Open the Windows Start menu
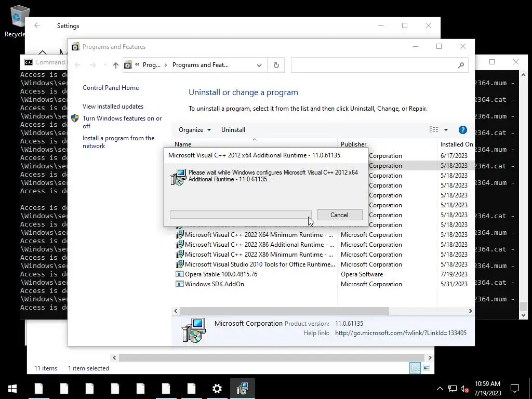Image resolution: width=532 pixels, height=399 pixels. tap(12, 389)
